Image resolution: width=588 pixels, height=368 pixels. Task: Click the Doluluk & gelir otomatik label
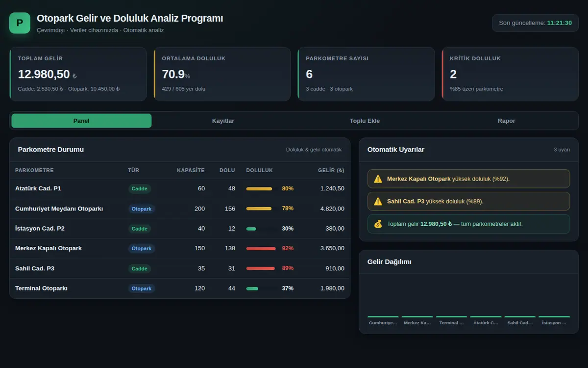314,150
